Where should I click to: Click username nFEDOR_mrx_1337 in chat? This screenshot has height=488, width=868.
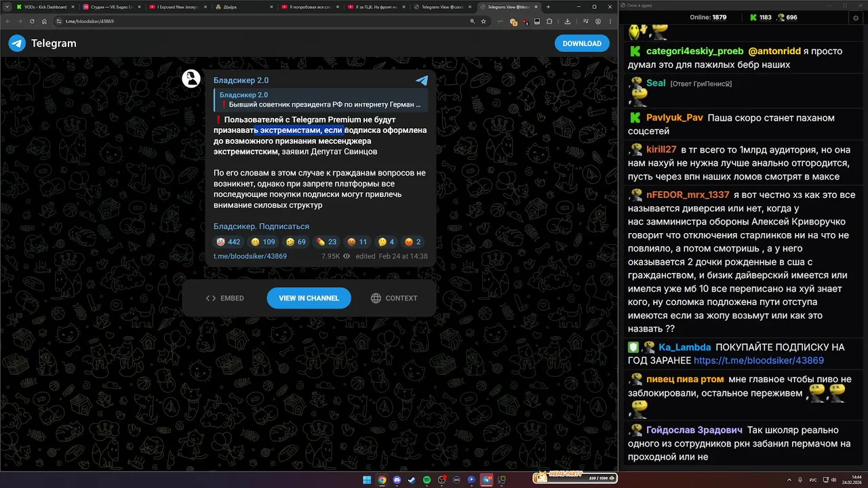coord(688,195)
